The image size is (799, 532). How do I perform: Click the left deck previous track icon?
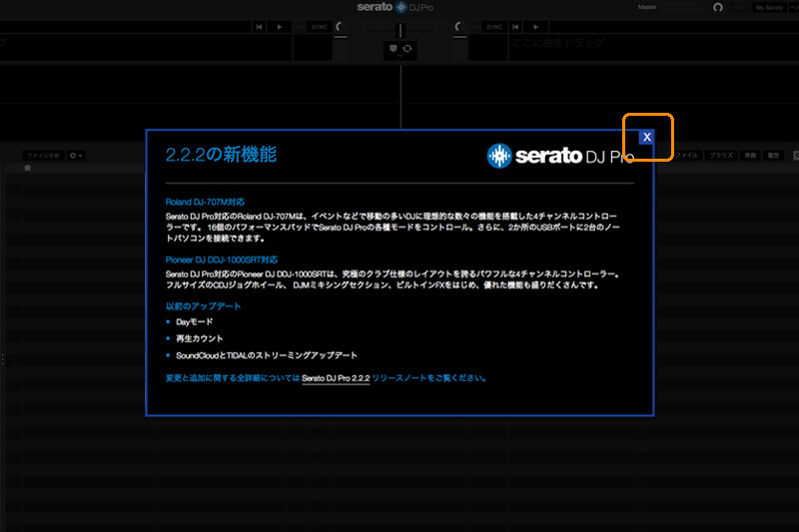(x=259, y=27)
